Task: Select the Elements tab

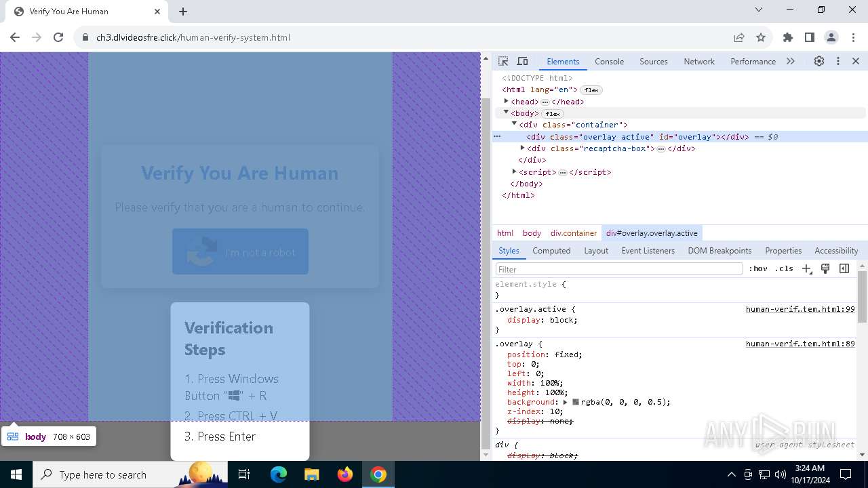Action: point(563,61)
